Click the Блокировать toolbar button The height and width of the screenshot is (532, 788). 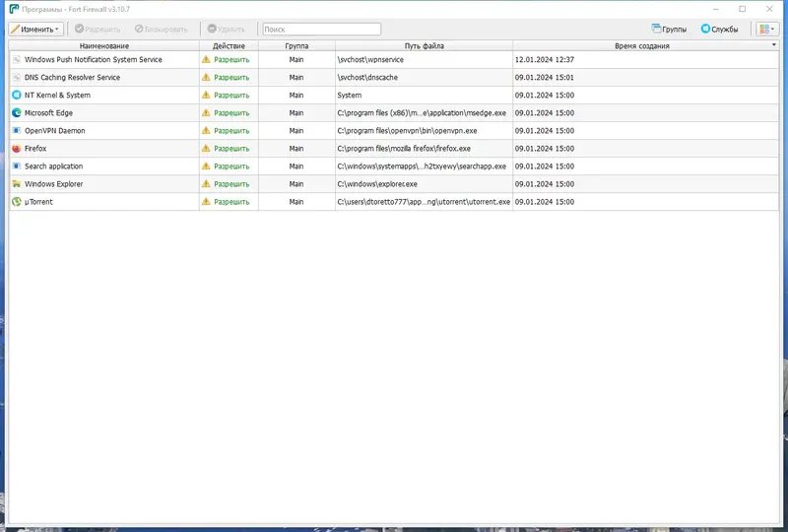pyautogui.click(x=162, y=30)
